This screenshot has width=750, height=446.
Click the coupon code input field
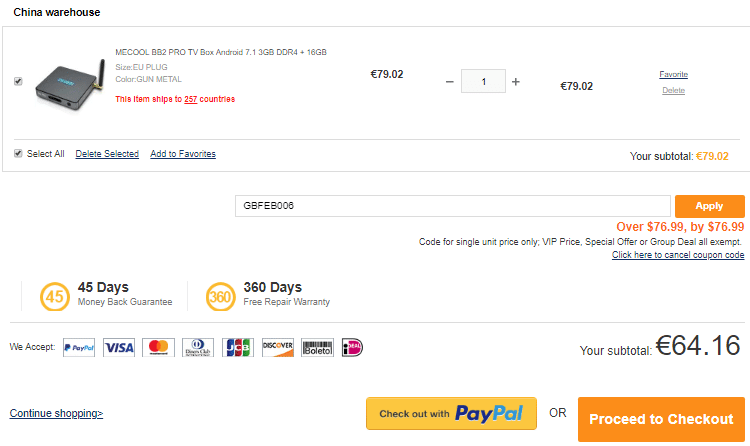(452, 206)
